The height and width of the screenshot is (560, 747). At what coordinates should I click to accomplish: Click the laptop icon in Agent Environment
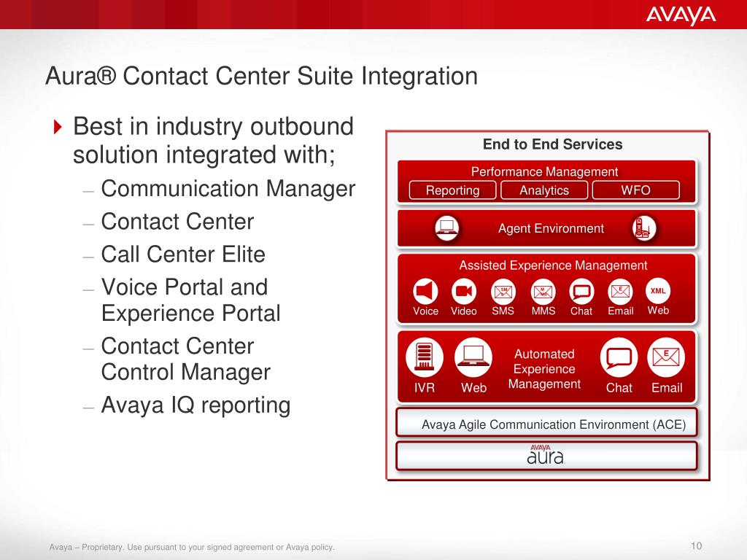(x=447, y=227)
